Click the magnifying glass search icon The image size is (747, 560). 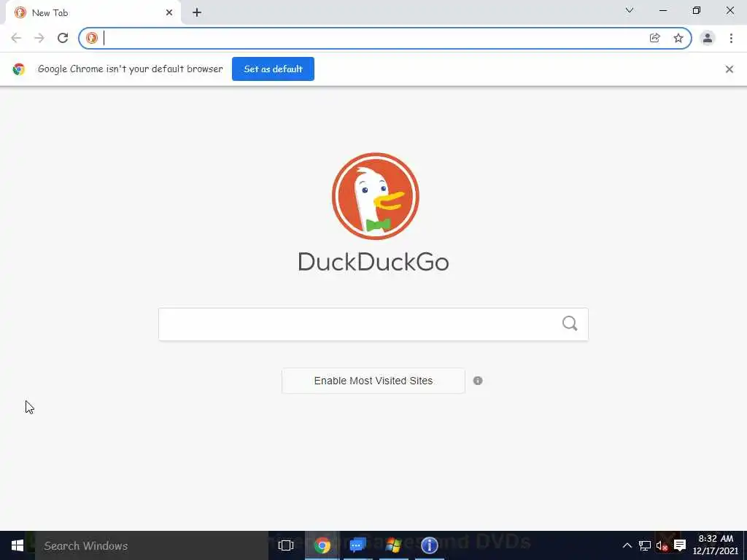(x=570, y=324)
